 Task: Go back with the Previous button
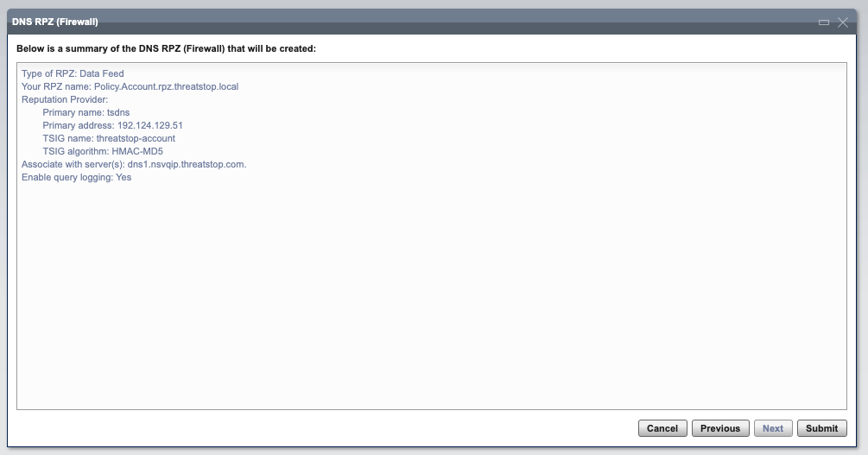click(x=720, y=428)
